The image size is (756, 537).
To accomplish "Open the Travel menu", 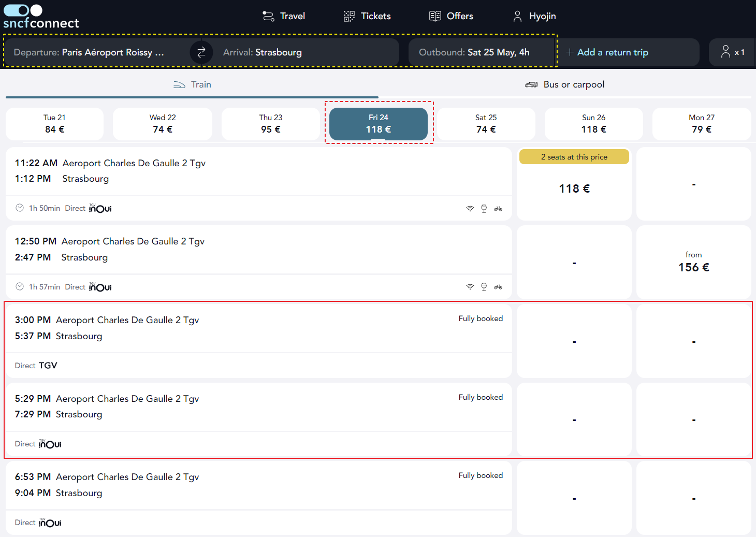I will point(283,16).
